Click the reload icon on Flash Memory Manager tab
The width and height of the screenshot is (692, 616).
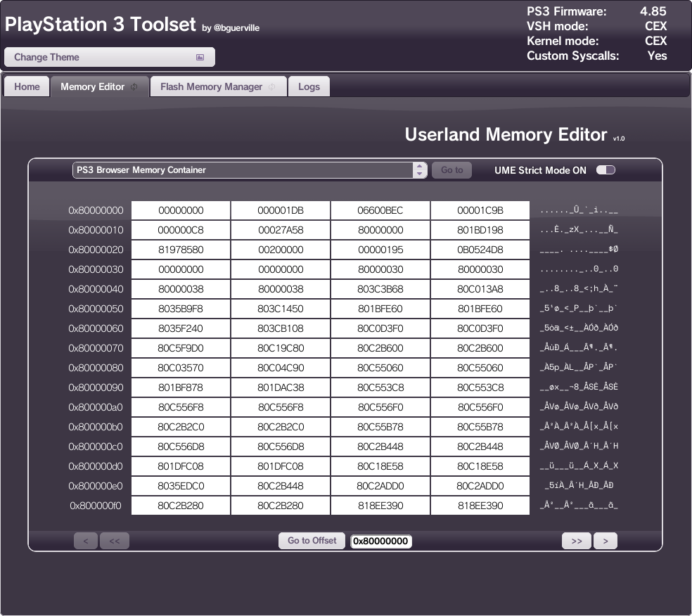[272, 87]
